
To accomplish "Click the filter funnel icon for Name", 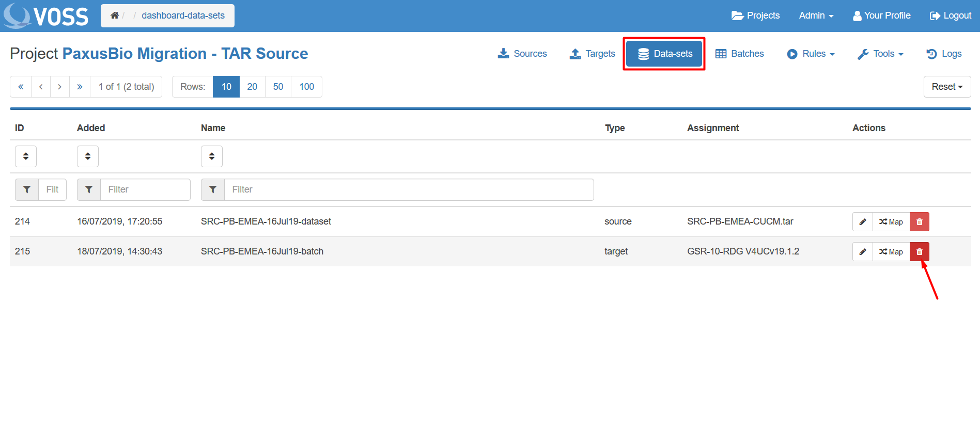I will [213, 189].
